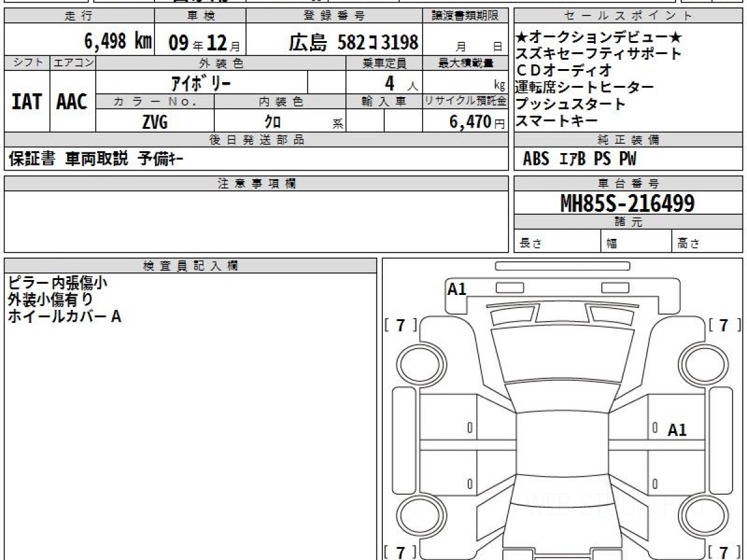This screenshot has height=560, width=747.
Task: Click the AAC air conditioner cell
Action: click(x=72, y=101)
